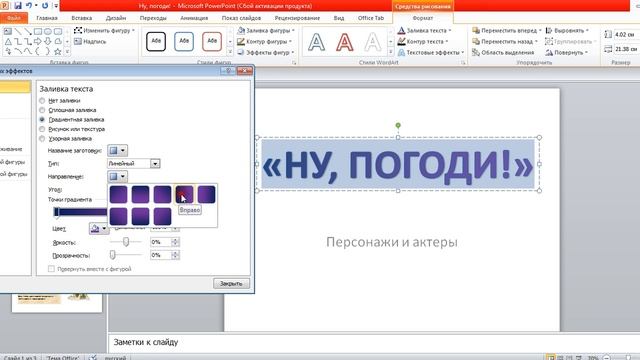The height and width of the screenshot is (360, 640).
Task: Select Градиентная заливка radio button
Action: point(42,120)
